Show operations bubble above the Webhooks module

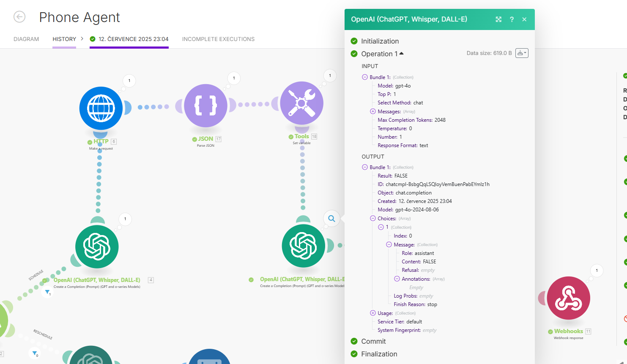click(x=597, y=271)
